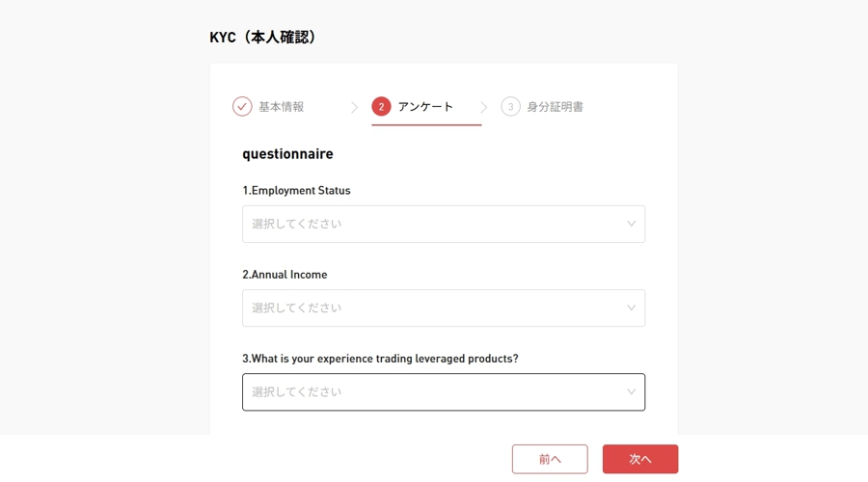The image size is (868, 482).
Task: Open the trading experience select field
Action: (x=444, y=391)
